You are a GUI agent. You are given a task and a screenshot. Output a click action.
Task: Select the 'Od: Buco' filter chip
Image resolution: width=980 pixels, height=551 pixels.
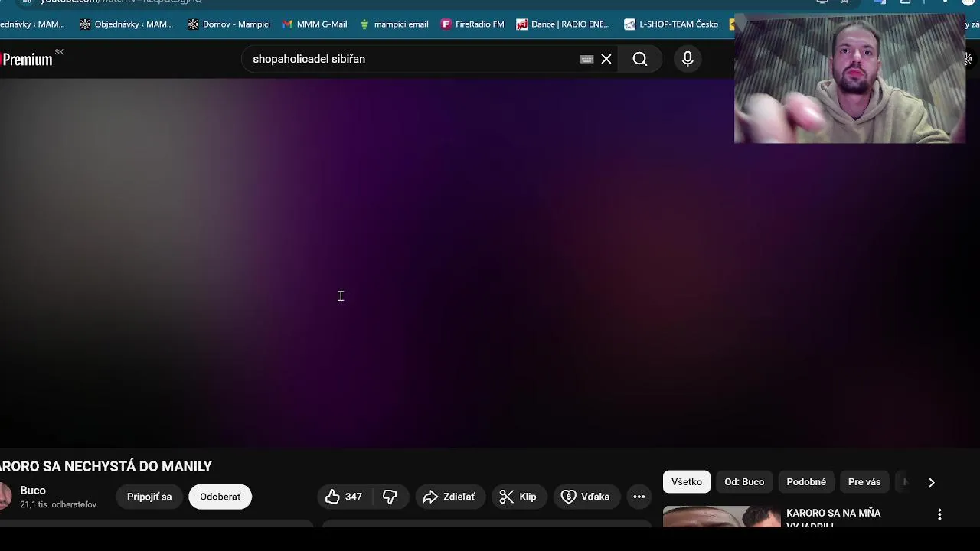[x=744, y=482]
